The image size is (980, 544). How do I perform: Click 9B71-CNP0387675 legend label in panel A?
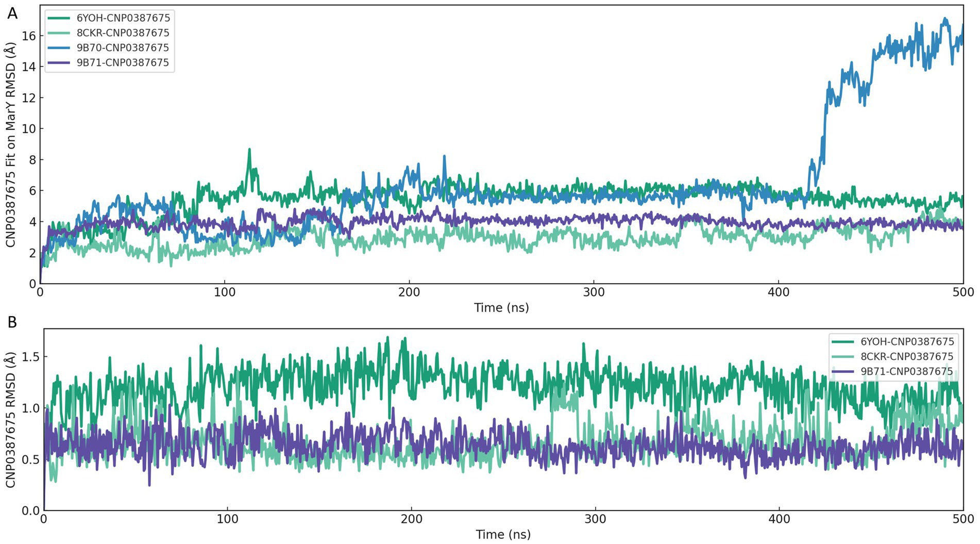tap(123, 63)
